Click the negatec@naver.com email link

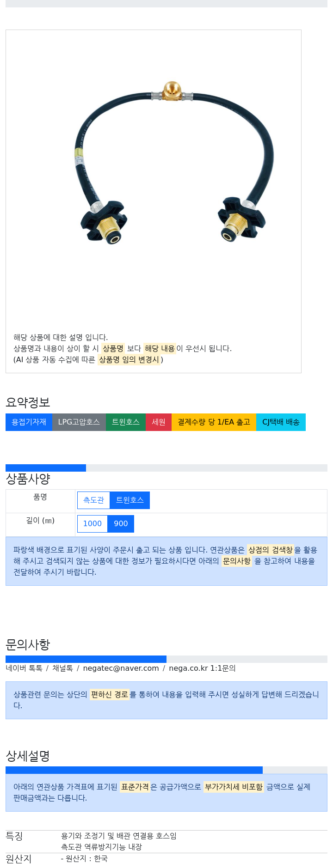[x=121, y=668]
